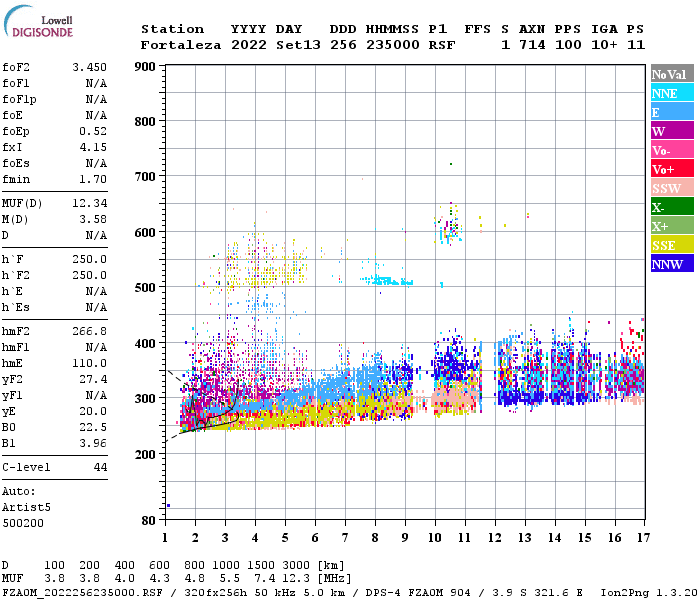The image size is (700, 600).
Task: Click the B0 value 22.5
Action: pyautogui.click(x=93, y=427)
